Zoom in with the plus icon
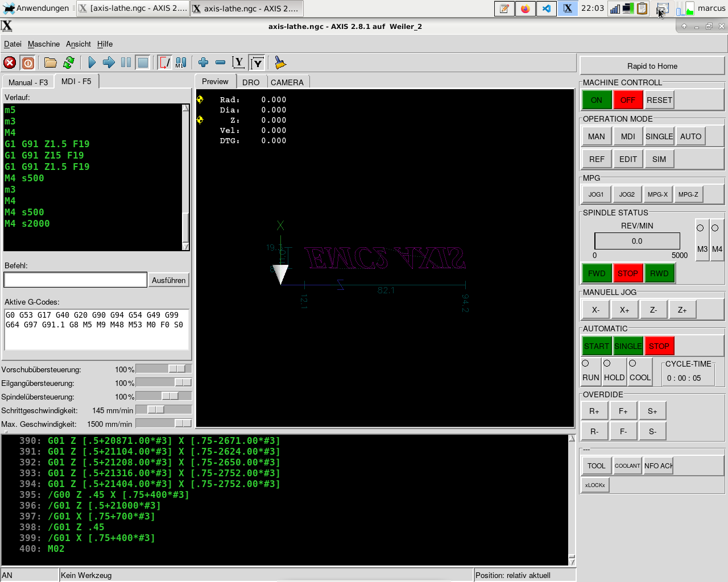Viewport: 728px width, 582px height. click(x=203, y=63)
